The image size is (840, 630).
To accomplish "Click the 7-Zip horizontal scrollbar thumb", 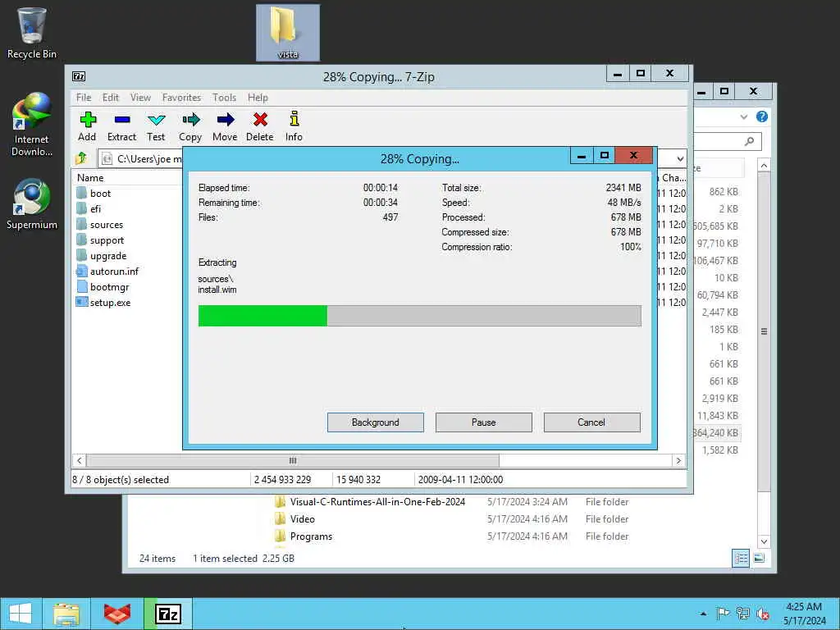I will pyautogui.click(x=293, y=460).
